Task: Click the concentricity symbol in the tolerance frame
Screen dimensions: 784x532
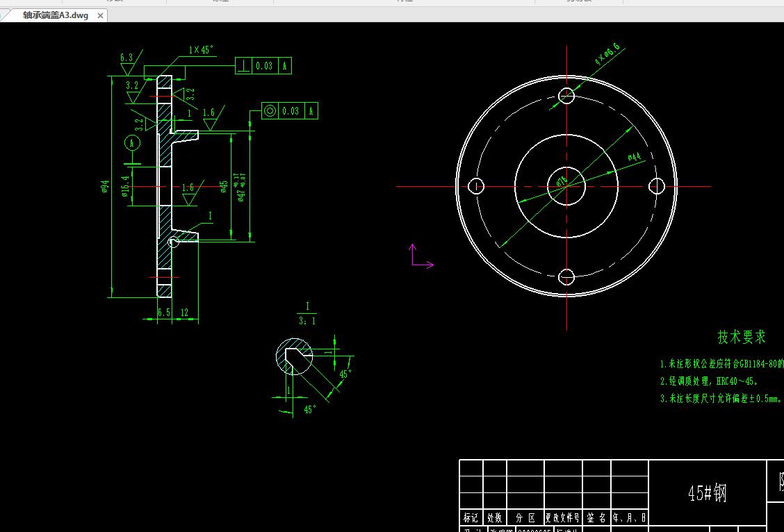Action: (270, 110)
